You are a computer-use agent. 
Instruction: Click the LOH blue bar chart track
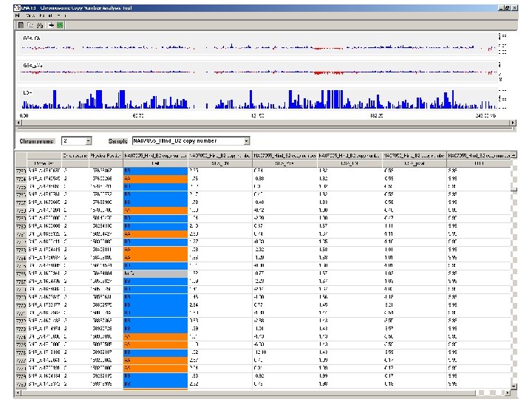coord(258,99)
